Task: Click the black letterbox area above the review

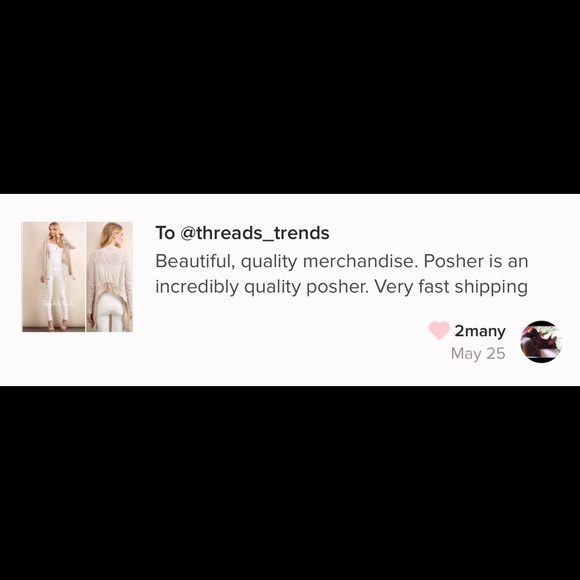Action: [x=290, y=97]
